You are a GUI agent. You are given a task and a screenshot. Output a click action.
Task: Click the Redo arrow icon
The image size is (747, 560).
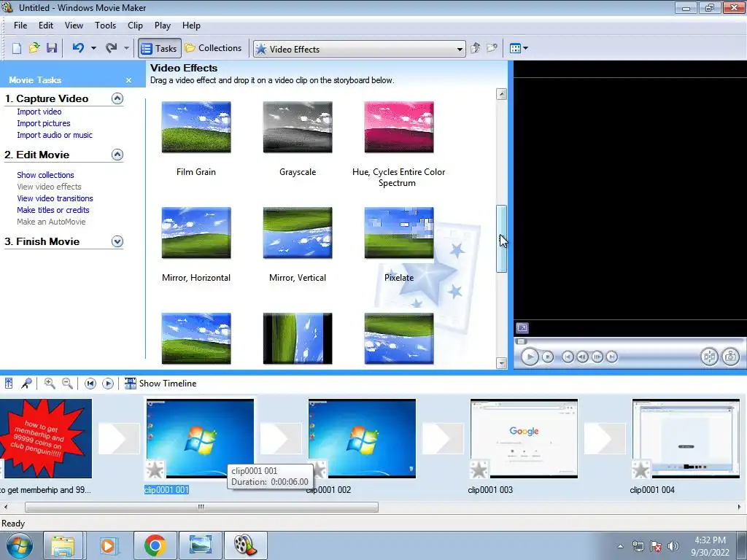[x=112, y=48]
